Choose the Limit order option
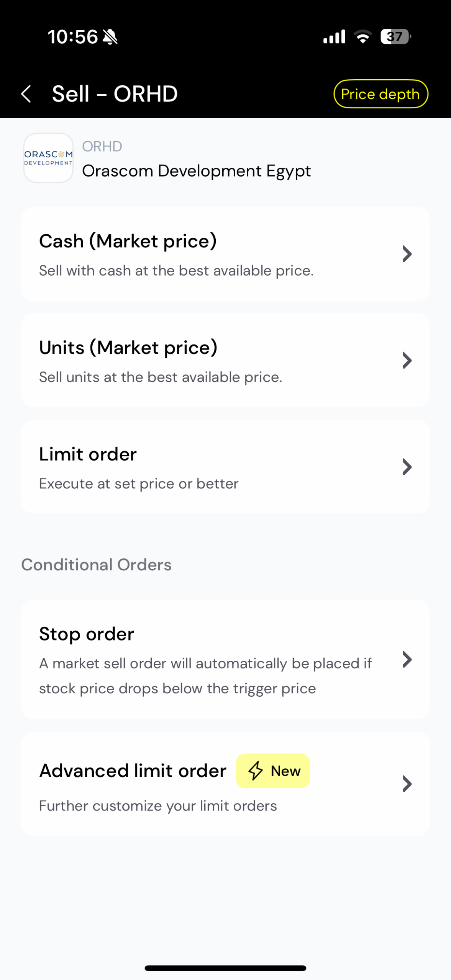 (88, 454)
